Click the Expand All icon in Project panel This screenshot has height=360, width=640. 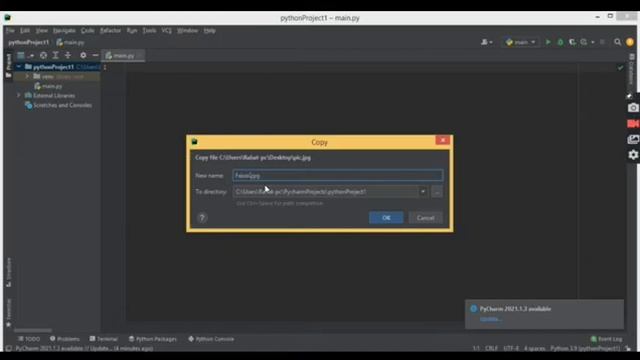pyautogui.click(x=56, y=56)
